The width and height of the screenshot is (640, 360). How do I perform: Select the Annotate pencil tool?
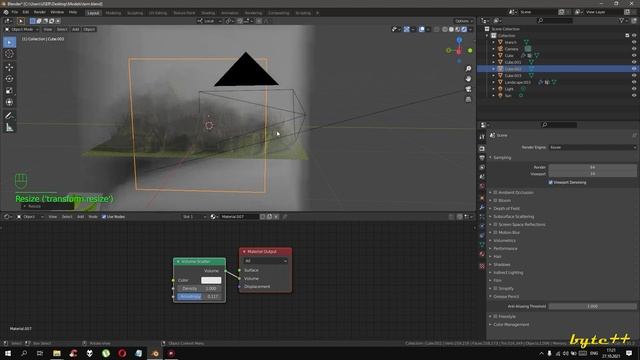click(x=9, y=116)
